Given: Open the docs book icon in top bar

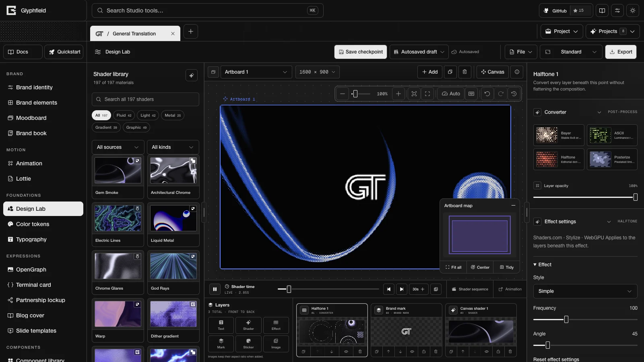Looking at the screenshot, I should point(602,10).
